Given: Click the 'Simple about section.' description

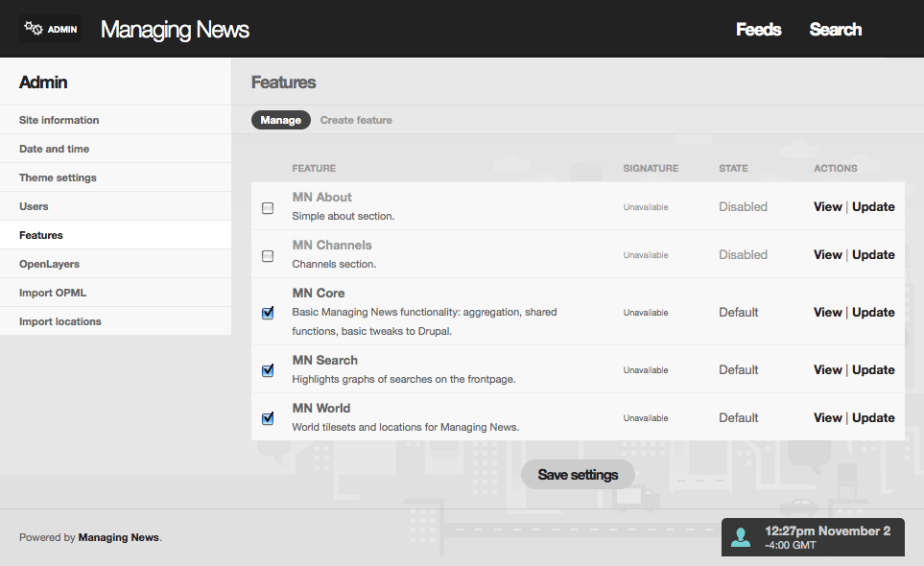Looking at the screenshot, I should [343, 216].
